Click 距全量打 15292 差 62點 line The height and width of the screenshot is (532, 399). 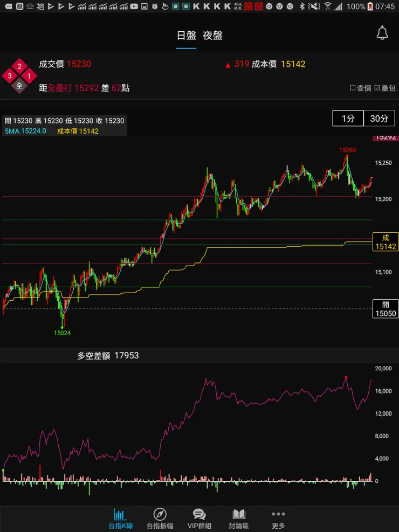click(84, 88)
